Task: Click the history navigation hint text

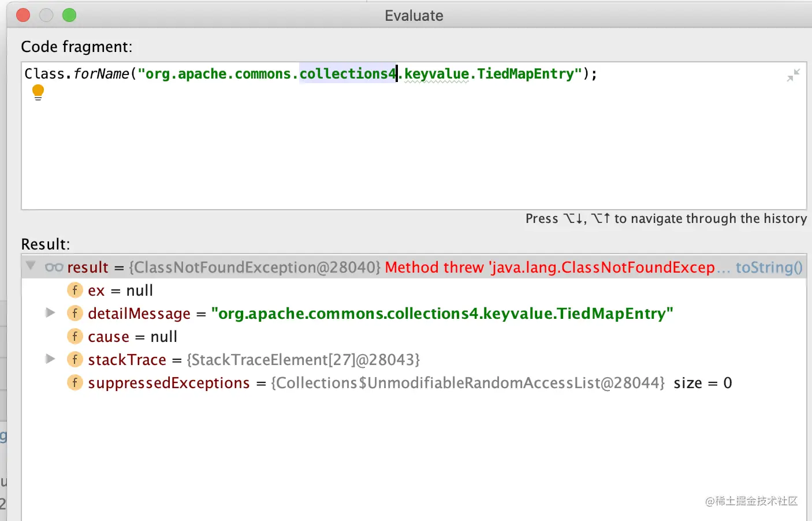Action: click(666, 219)
